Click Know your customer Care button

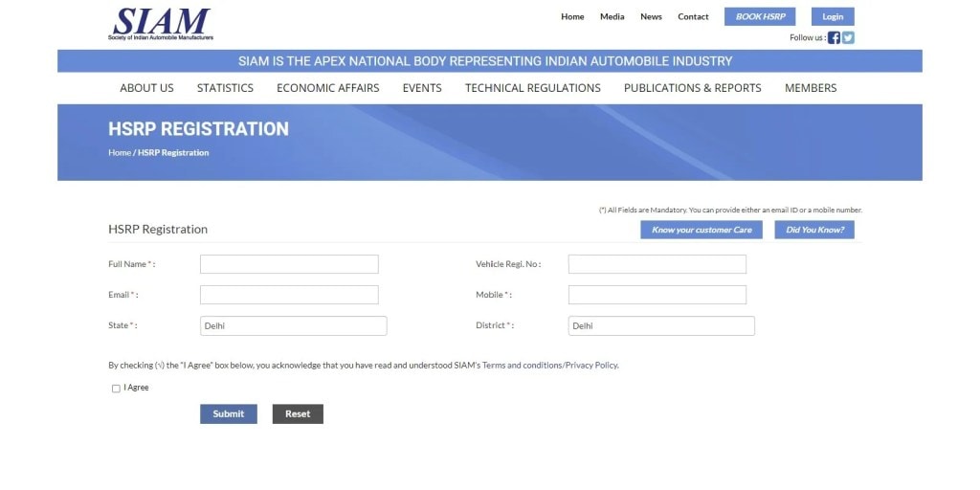pos(702,230)
